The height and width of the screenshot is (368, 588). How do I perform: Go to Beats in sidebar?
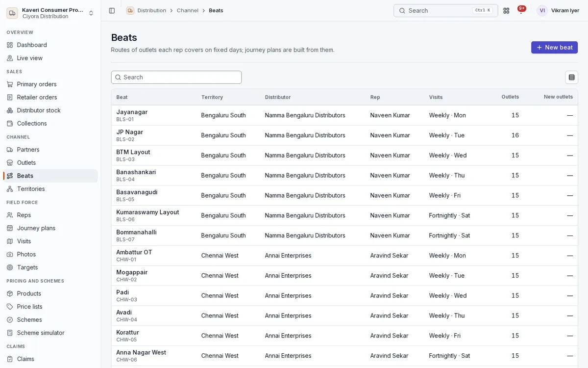pos(50,176)
